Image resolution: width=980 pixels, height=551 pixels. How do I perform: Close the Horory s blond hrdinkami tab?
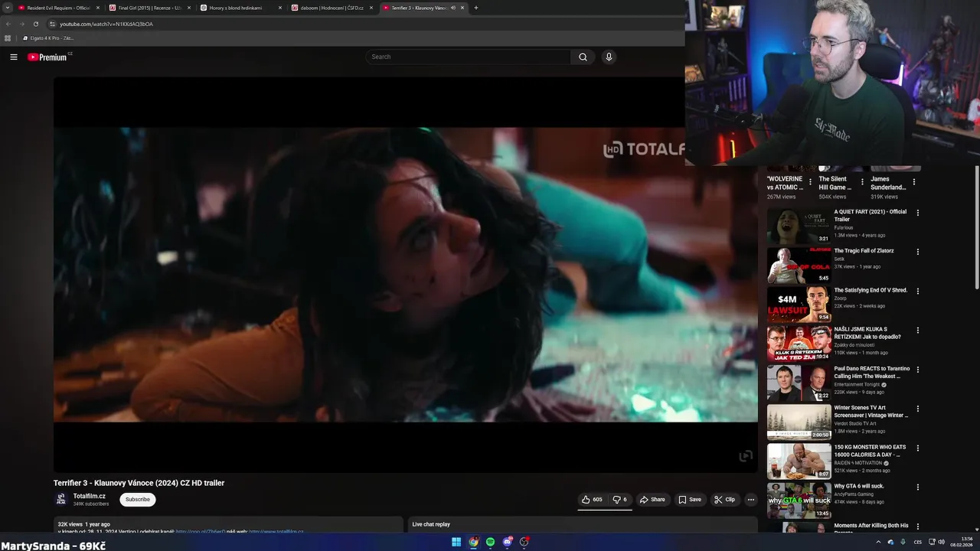click(280, 8)
